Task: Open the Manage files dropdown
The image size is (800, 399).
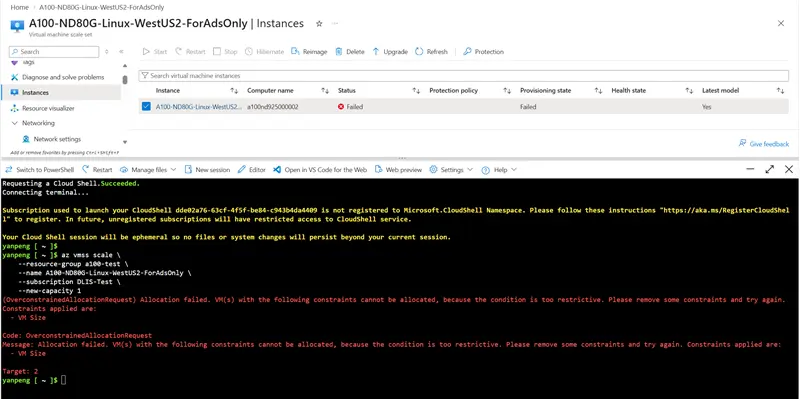Action: [x=148, y=169]
